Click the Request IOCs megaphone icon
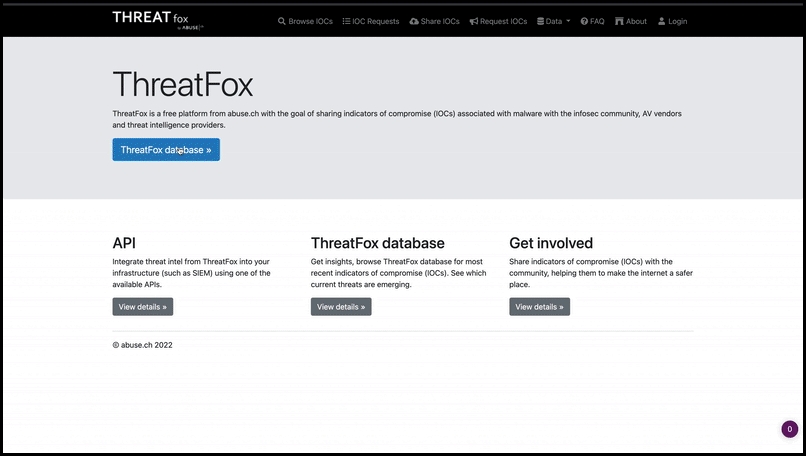806x456 pixels. tap(473, 21)
